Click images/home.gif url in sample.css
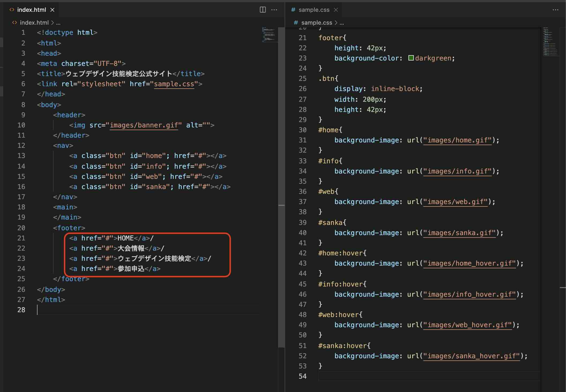The image size is (566, 392). coord(457,140)
